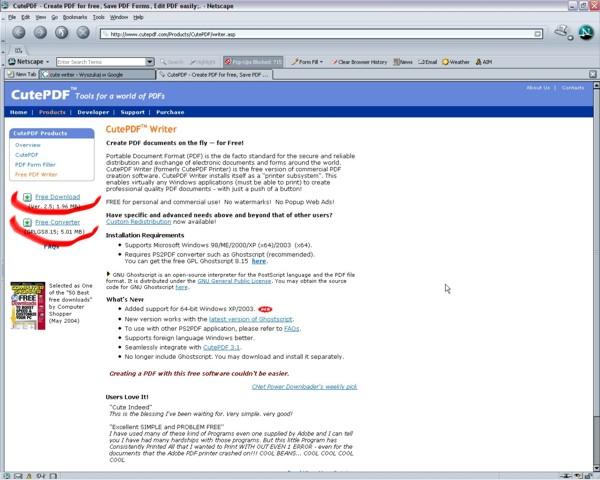Open the Form Fill dropdown

tap(307, 62)
